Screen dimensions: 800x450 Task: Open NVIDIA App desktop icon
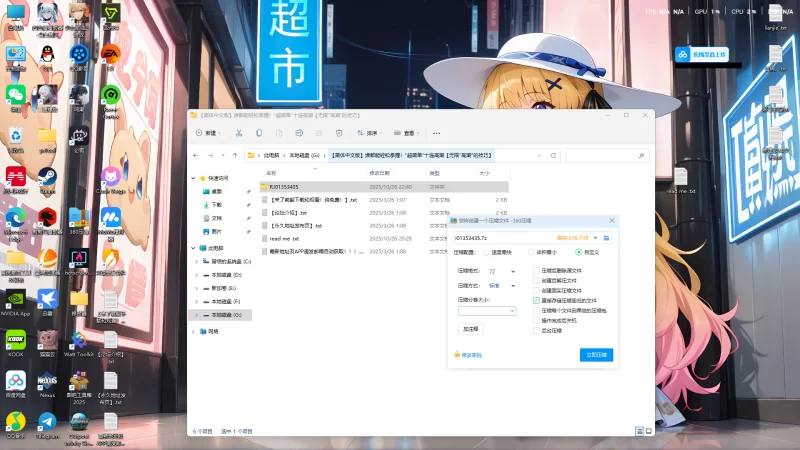pyautogui.click(x=16, y=300)
